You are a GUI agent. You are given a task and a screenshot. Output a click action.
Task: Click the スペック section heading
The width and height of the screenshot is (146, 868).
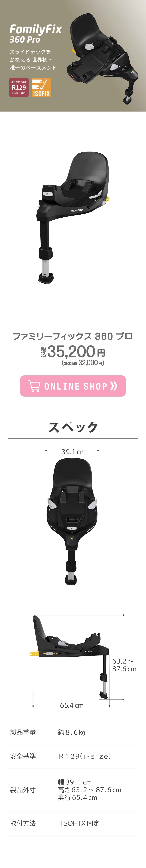click(73, 427)
